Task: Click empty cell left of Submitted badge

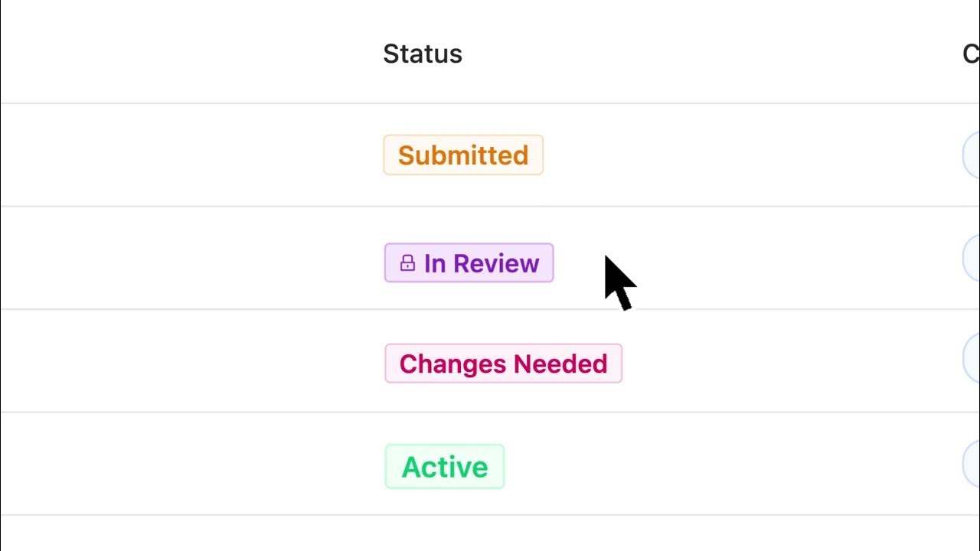Action: point(191,155)
